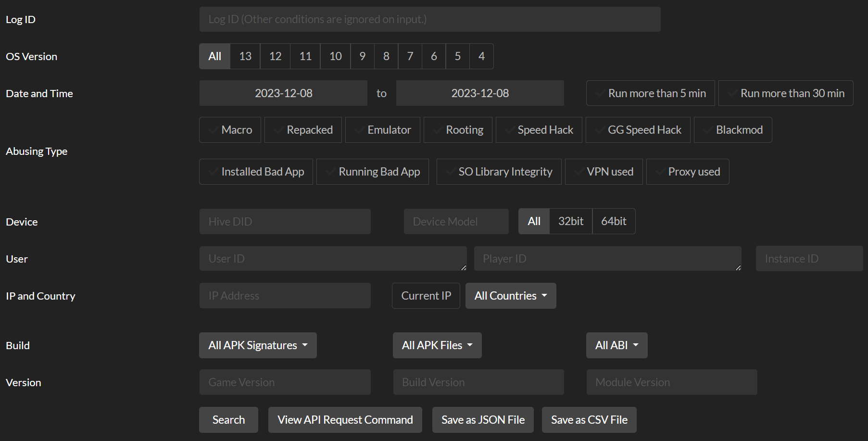Enable Installed Bad App filter
The image size is (868, 441).
pos(256,172)
